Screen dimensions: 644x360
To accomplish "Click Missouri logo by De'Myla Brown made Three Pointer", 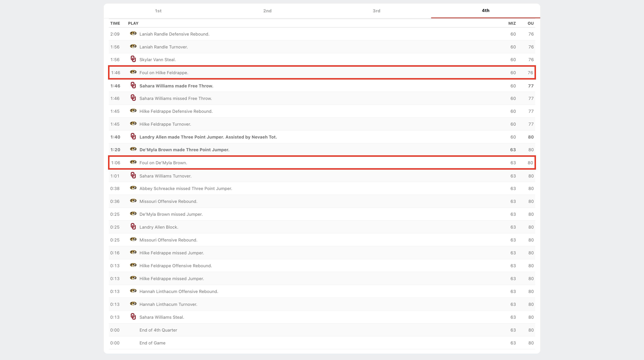I will pos(133,149).
